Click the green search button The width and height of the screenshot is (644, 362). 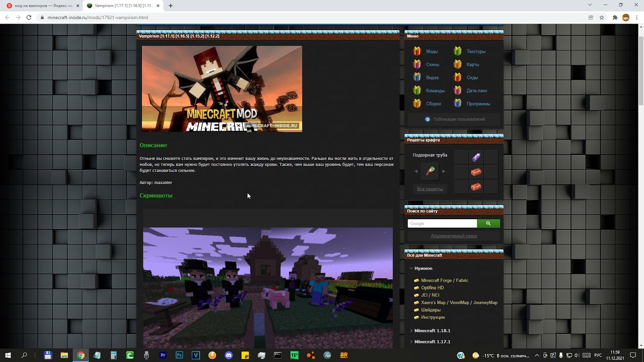coord(489,223)
